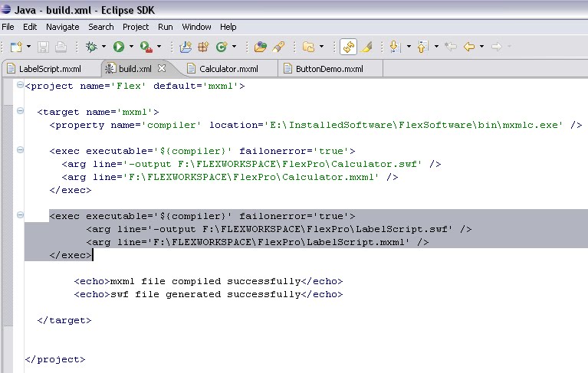This screenshot has width=588, height=373.
Task: Click the Debug bug icon
Action: 91,47
